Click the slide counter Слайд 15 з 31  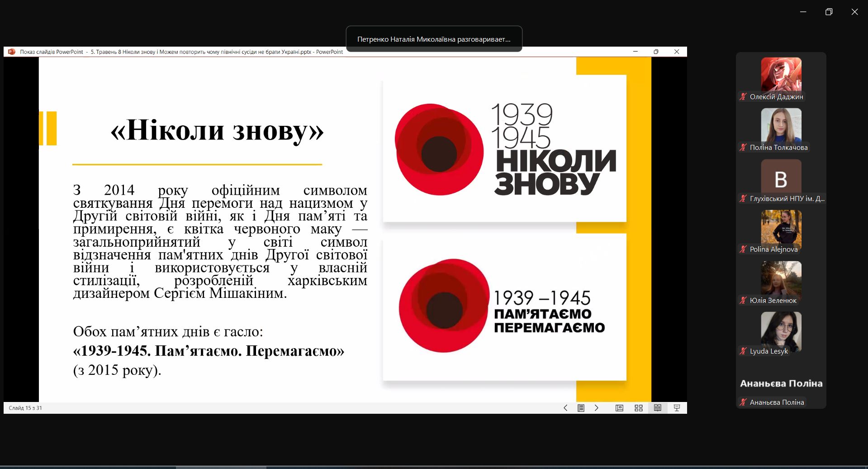(25, 408)
